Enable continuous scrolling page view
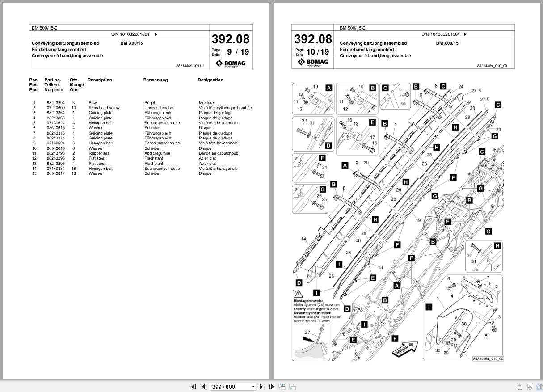 pos(530,387)
